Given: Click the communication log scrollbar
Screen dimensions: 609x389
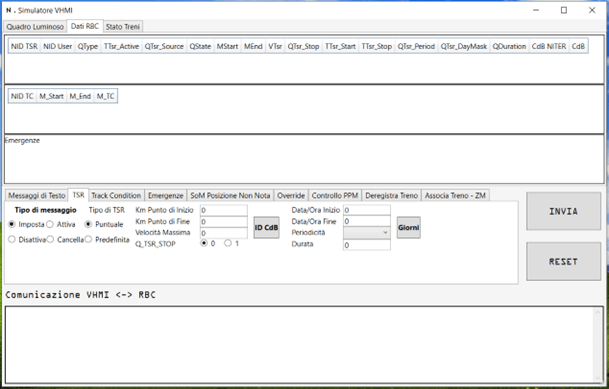Looking at the screenshot, I should tap(598, 345).
